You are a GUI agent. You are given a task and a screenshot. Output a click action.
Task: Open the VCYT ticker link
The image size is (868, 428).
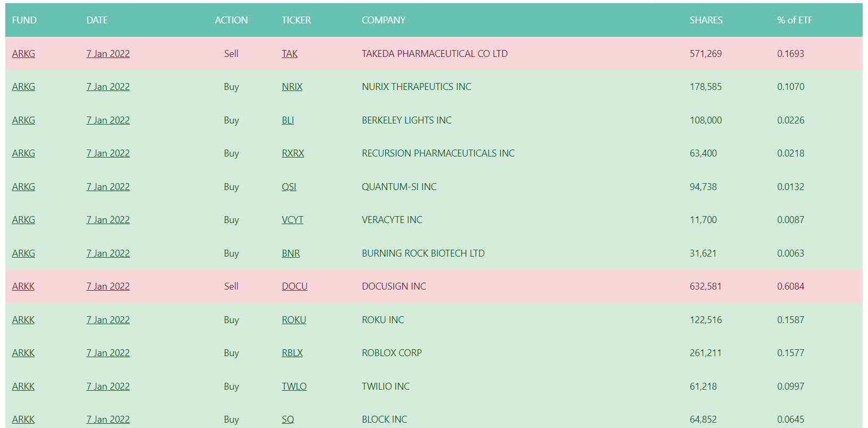click(x=293, y=220)
